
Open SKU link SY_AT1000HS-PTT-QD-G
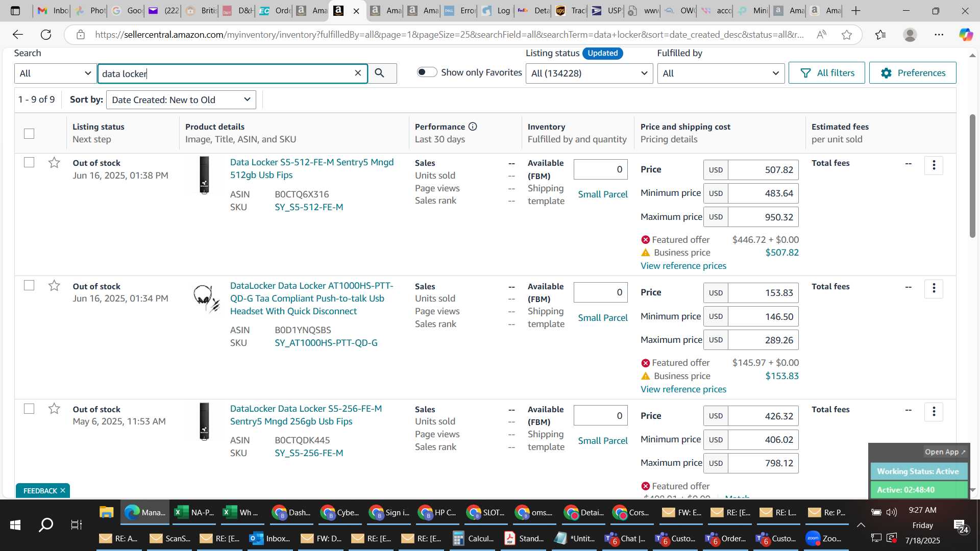326,343
